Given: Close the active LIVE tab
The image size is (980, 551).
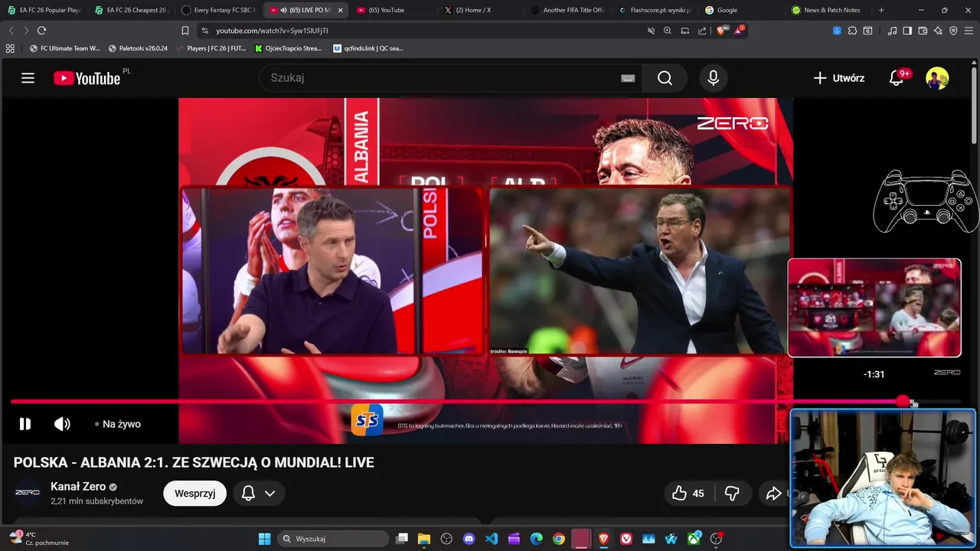Looking at the screenshot, I should pos(340,10).
